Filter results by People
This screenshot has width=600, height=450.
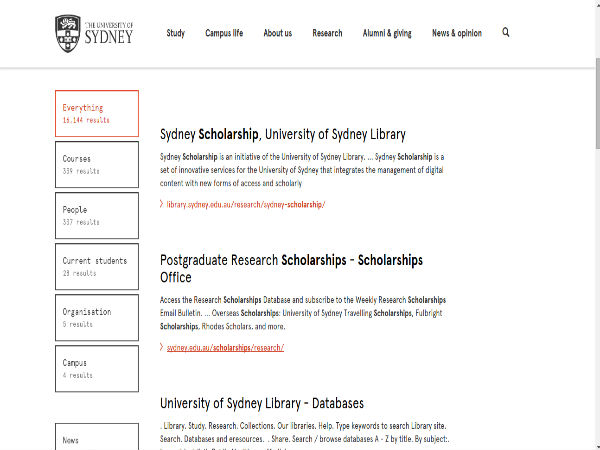(x=97, y=215)
